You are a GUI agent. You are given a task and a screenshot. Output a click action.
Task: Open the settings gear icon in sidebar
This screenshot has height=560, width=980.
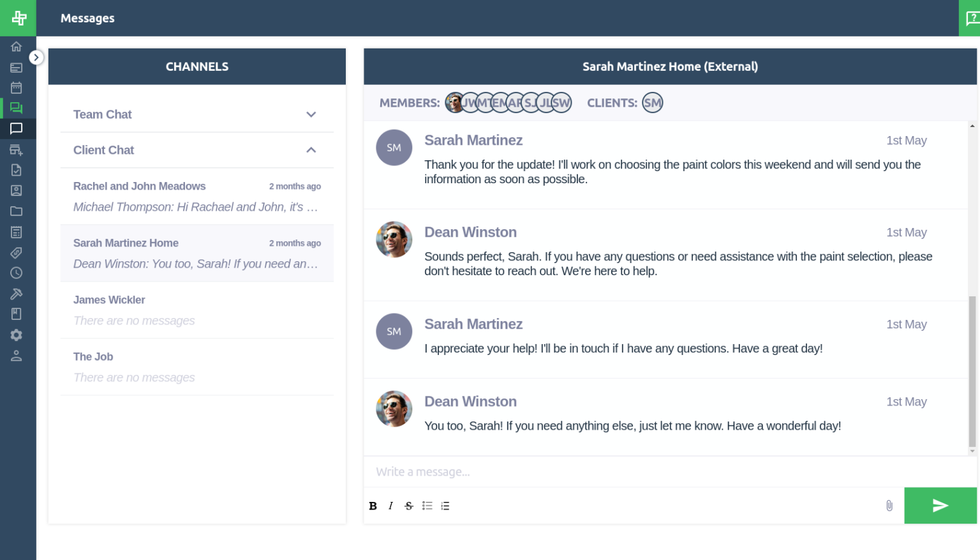tap(17, 335)
